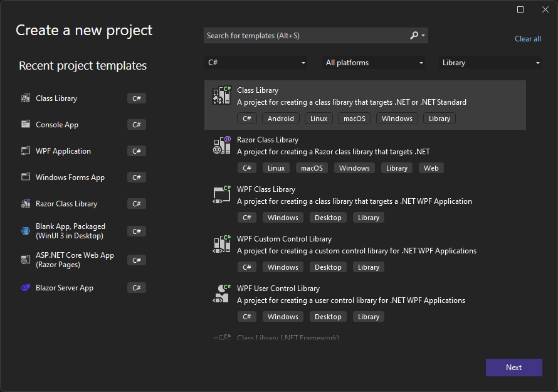The width and height of the screenshot is (558, 392).
Task: Open the All platforms filter dropdown
Action: [373, 63]
